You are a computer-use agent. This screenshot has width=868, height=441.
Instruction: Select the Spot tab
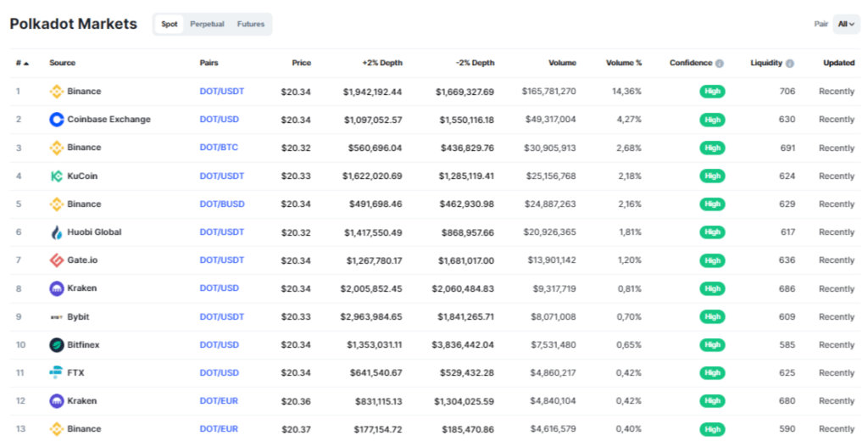(170, 25)
